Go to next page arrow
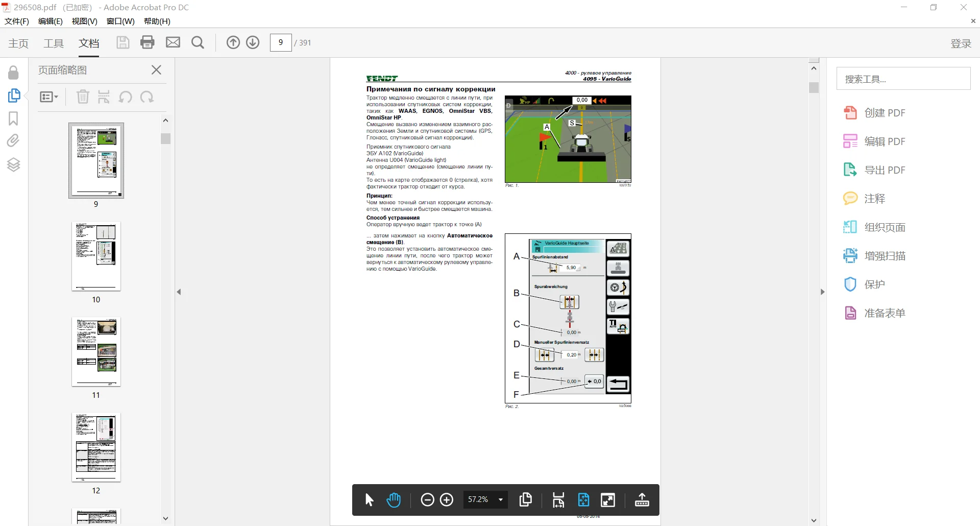This screenshot has height=526, width=980. click(253, 42)
